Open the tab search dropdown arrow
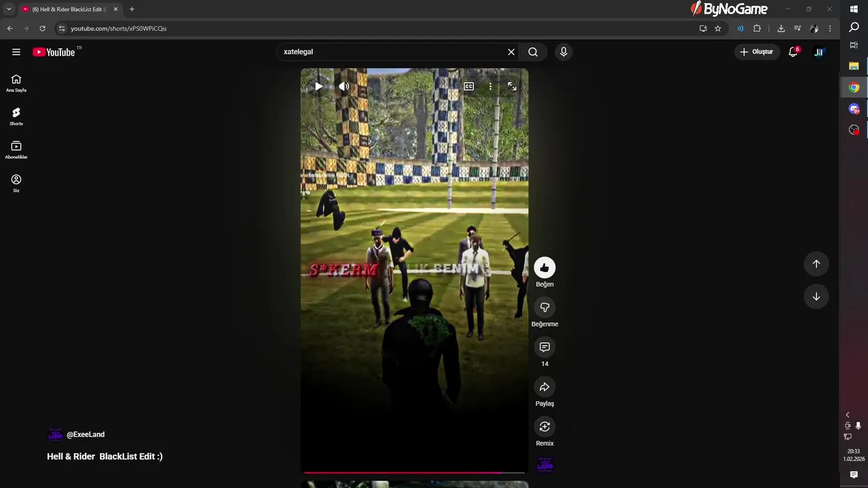Image resolution: width=868 pixels, height=488 pixels. click(x=9, y=9)
